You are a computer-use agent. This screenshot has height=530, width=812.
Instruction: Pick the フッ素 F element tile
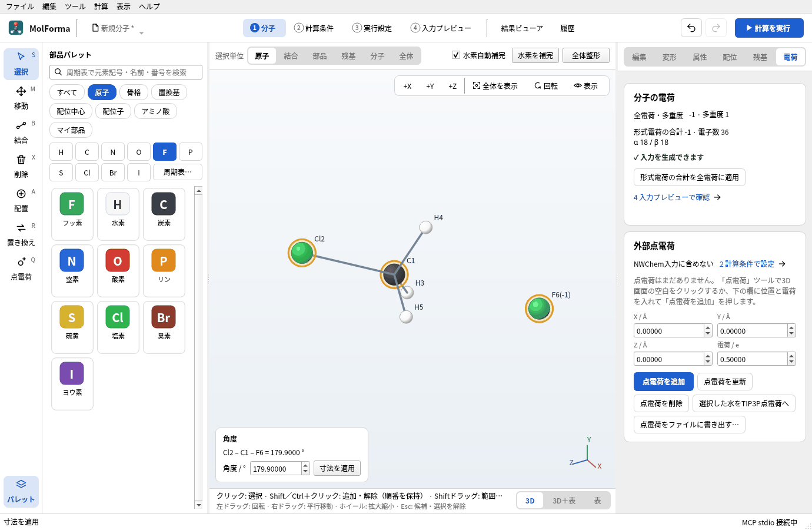[72, 214]
